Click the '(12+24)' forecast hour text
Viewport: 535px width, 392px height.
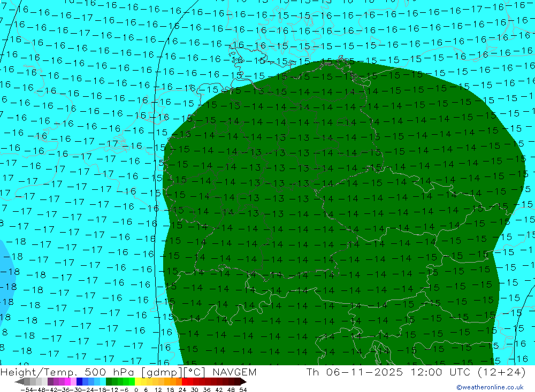(502, 372)
